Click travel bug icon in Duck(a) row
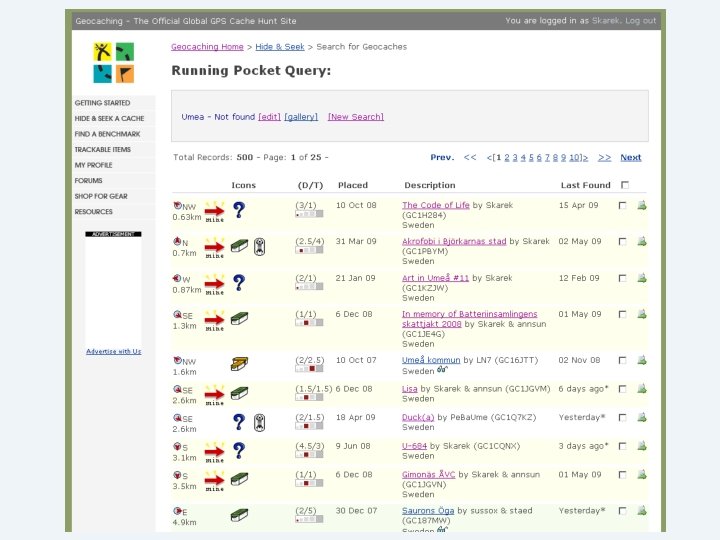 pos(259,422)
